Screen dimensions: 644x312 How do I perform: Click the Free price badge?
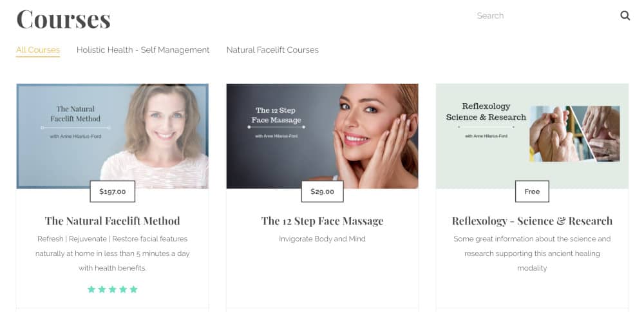click(x=533, y=191)
